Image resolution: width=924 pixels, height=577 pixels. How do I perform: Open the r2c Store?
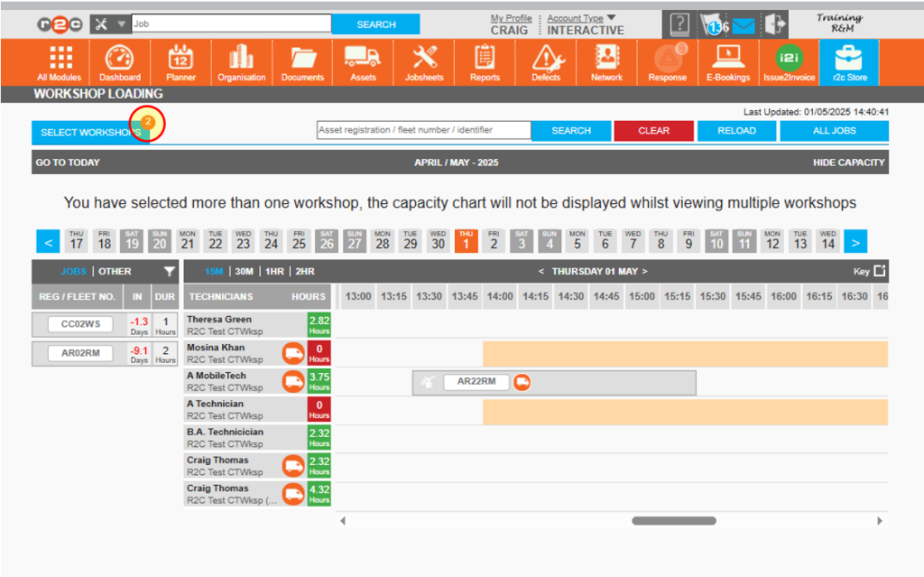pyautogui.click(x=850, y=62)
